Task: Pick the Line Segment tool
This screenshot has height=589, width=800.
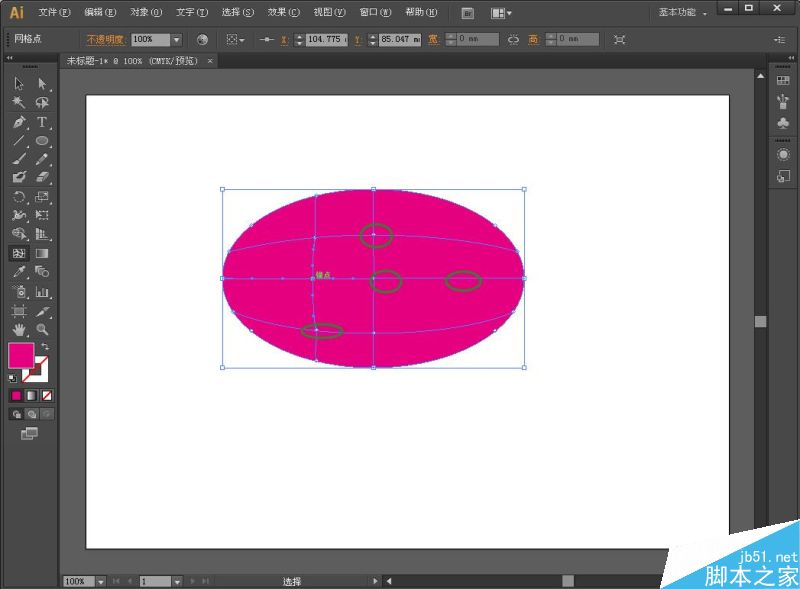Action: point(19,140)
